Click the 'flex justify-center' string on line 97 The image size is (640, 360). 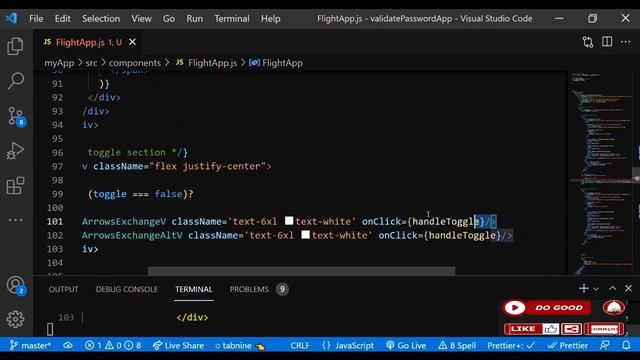pyautogui.click(x=207, y=167)
